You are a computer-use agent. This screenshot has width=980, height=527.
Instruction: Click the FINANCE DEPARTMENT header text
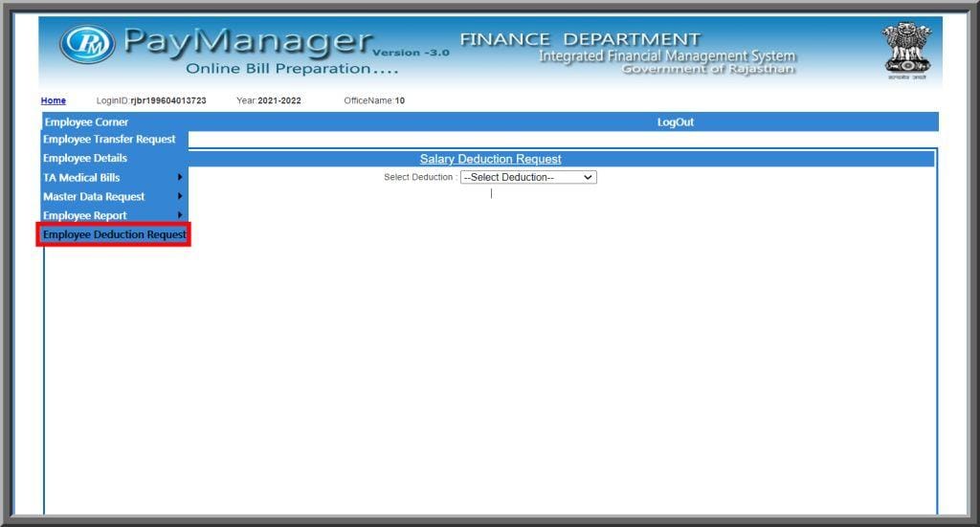[x=581, y=38]
